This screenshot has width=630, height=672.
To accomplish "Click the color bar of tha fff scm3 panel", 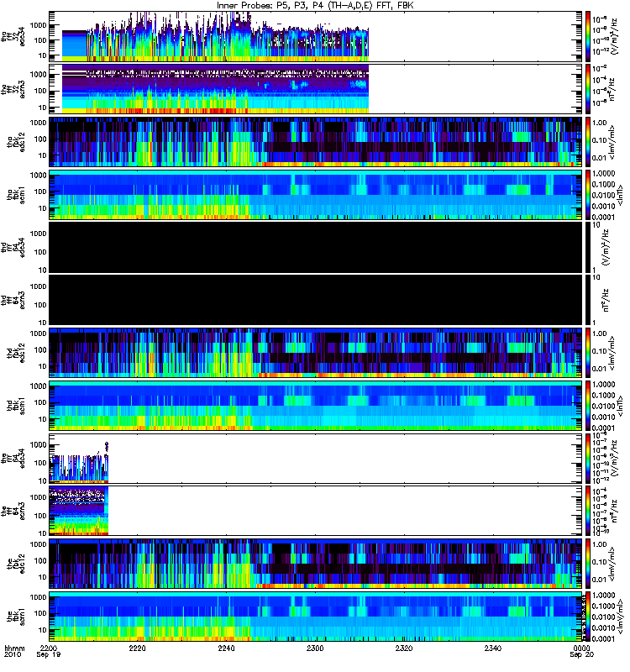I will click(588, 89).
